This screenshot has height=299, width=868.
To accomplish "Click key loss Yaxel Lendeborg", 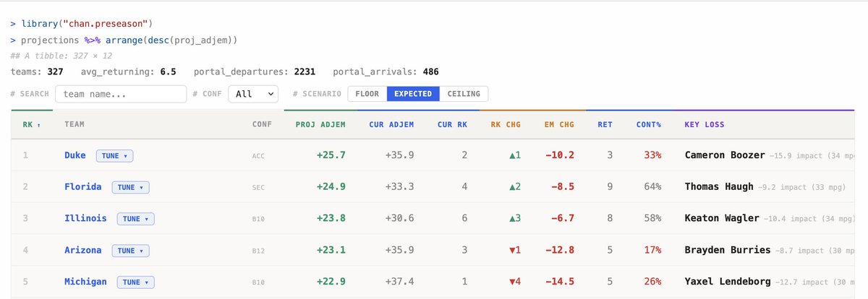I will [727, 282].
